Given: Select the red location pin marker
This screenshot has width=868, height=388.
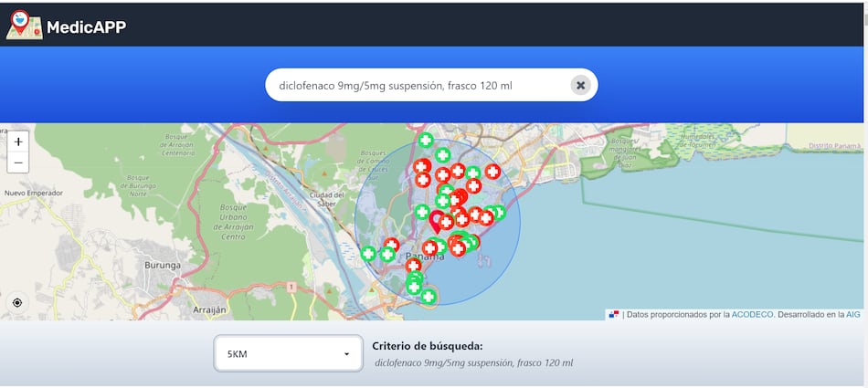Looking at the screenshot, I should tap(437, 221).
